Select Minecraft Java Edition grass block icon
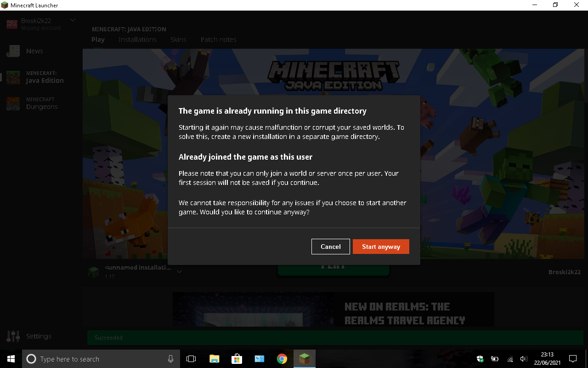 (x=13, y=77)
